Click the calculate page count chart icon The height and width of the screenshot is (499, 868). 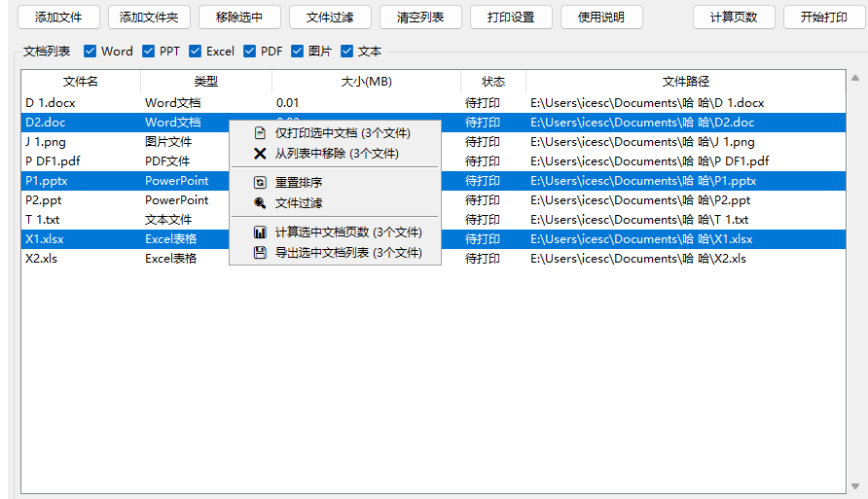[260, 232]
